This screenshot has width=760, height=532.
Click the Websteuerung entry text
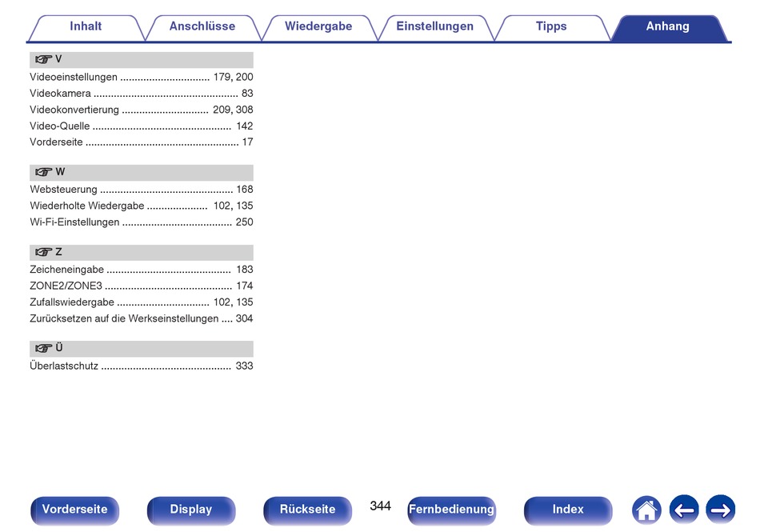coord(63,190)
